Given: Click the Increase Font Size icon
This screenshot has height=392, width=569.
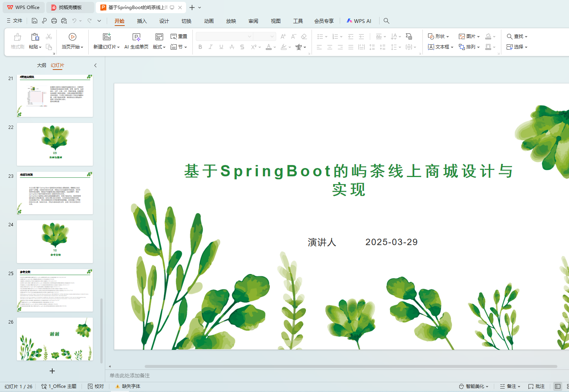Looking at the screenshot, I should point(283,36).
